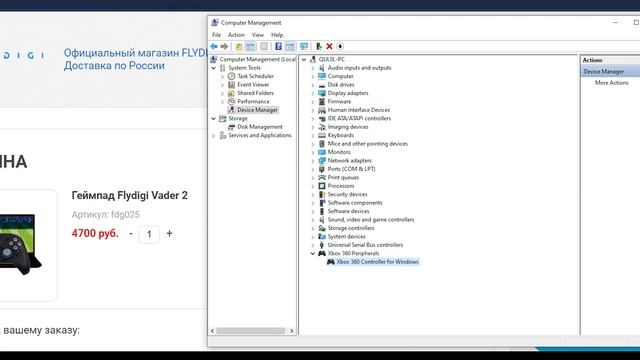
Task: Select IDE ATA/ATAPI controllers label
Action: tap(359, 118)
